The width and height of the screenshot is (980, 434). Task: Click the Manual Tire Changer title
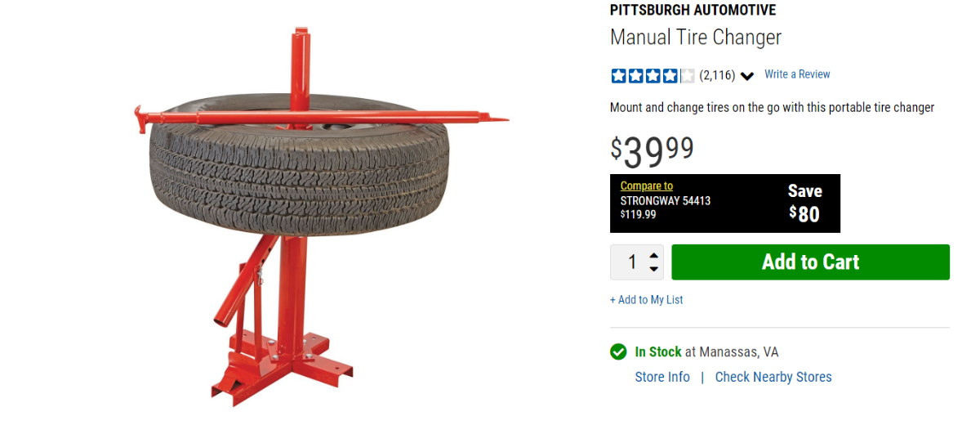696,38
